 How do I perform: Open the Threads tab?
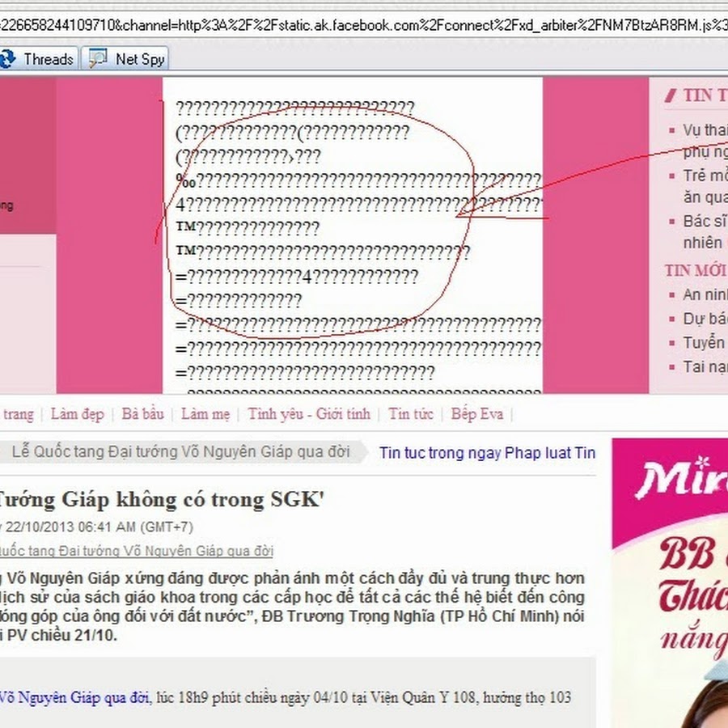pyautogui.click(x=39, y=58)
